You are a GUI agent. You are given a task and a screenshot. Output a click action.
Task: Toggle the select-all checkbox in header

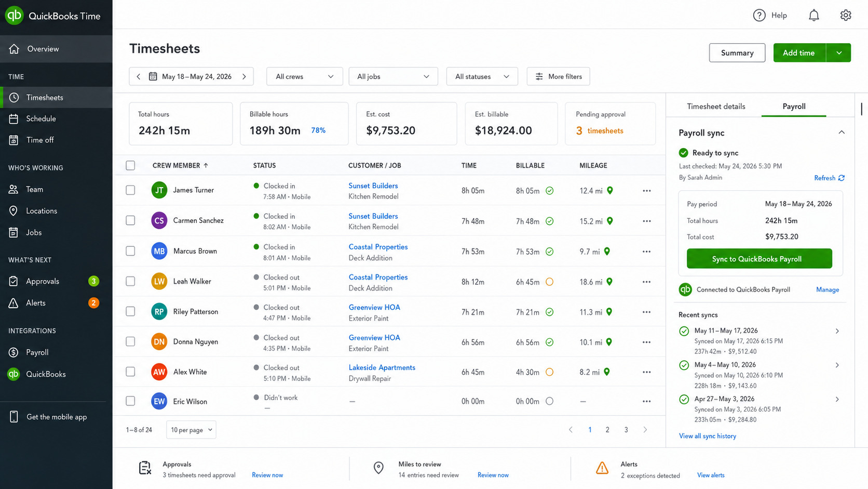(x=130, y=165)
